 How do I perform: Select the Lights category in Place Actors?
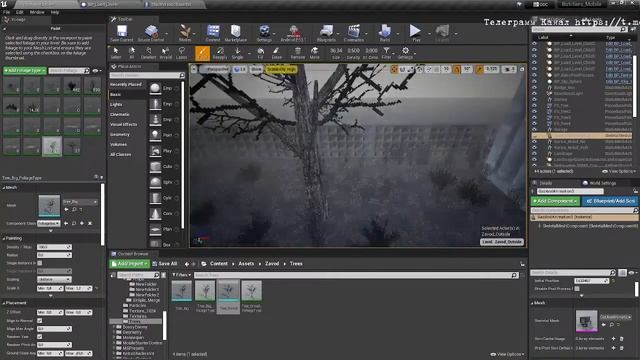point(116,104)
